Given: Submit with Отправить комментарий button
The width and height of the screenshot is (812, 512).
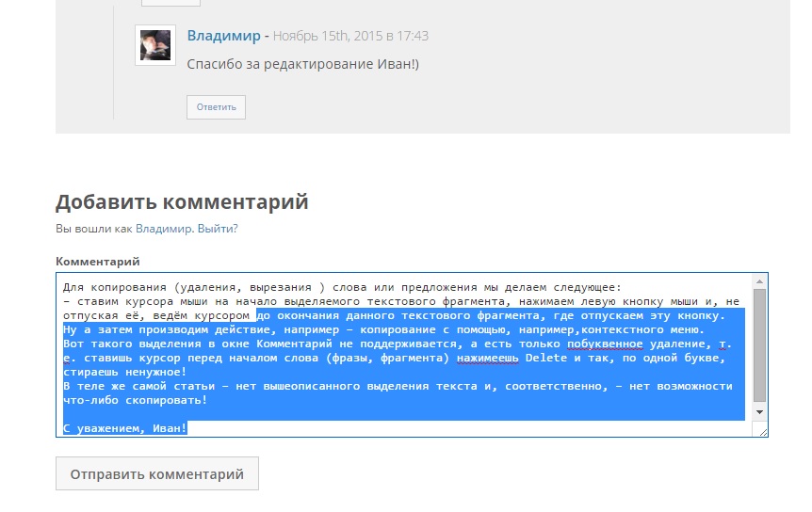Looking at the screenshot, I should [x=157, y=473].
